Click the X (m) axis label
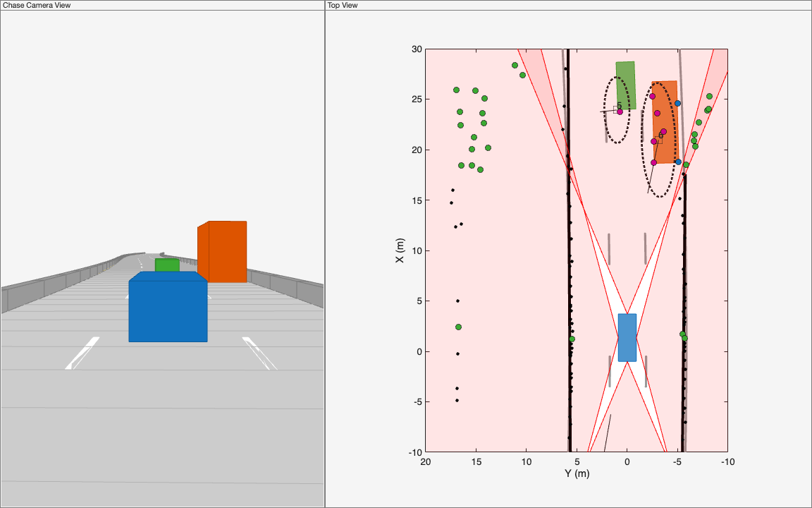The image size is (812, 508). [x=400, y=250]
